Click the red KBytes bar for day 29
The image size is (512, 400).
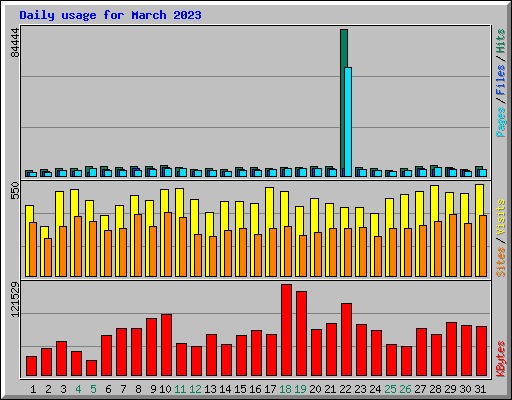451,349
